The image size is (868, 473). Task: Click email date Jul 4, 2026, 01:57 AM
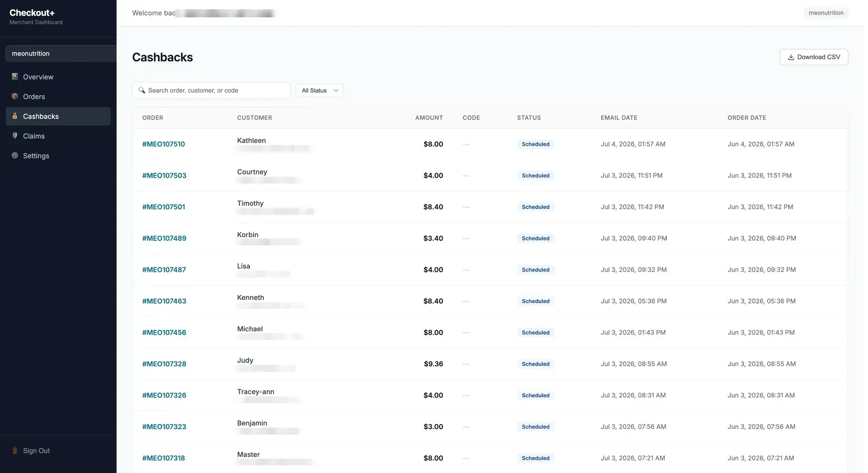(633, 144)
